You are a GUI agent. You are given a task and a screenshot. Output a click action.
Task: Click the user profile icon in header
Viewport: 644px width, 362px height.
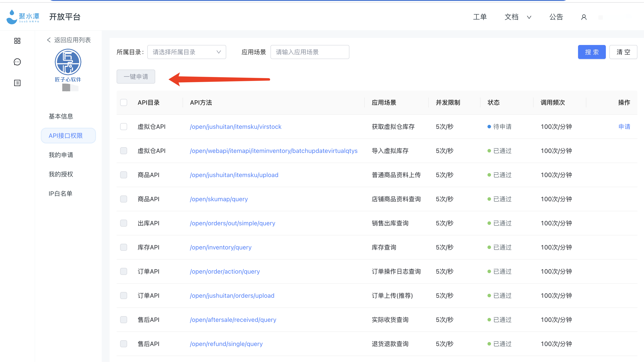point(584,17)
